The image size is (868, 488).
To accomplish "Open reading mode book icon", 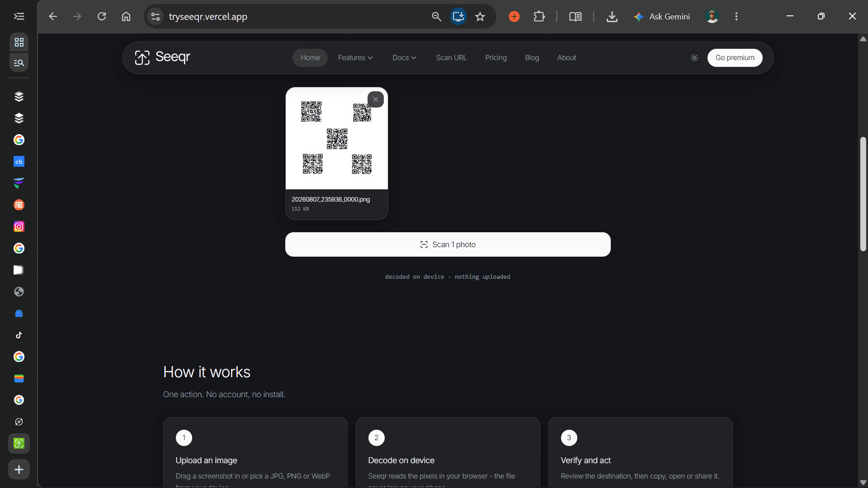I will (x=575, y=17).
